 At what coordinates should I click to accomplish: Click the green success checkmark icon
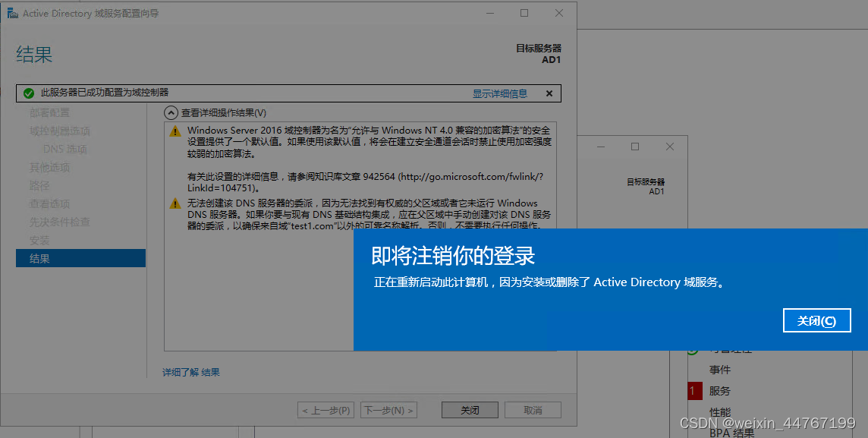[x=29, y=93]
